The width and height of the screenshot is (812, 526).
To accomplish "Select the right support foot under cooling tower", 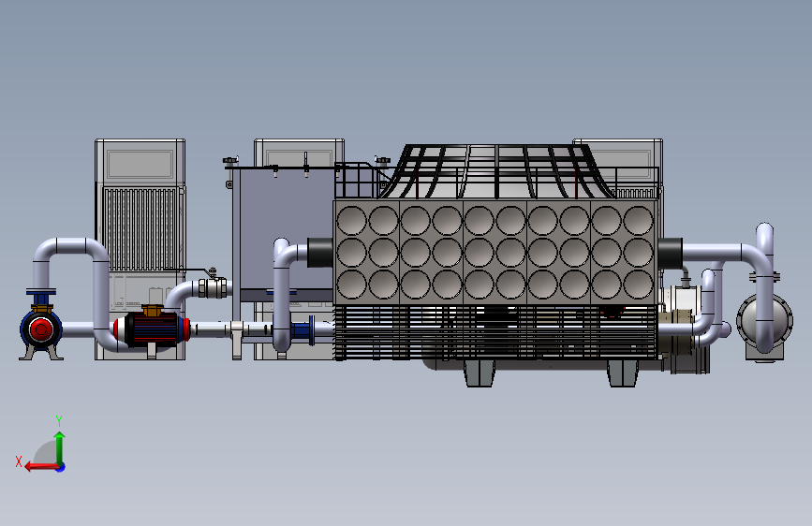I will click(623, 373).
